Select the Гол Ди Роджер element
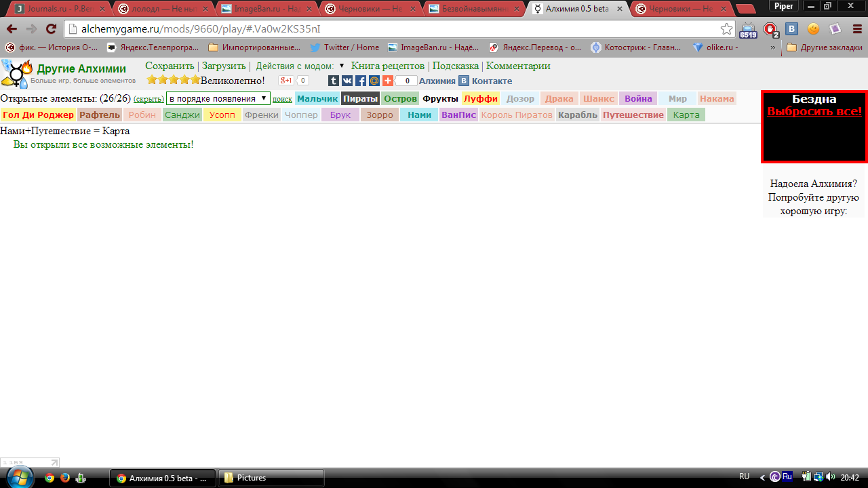This screenshot has width=868, height=488. pyautogui.click(x=38, y=115)
